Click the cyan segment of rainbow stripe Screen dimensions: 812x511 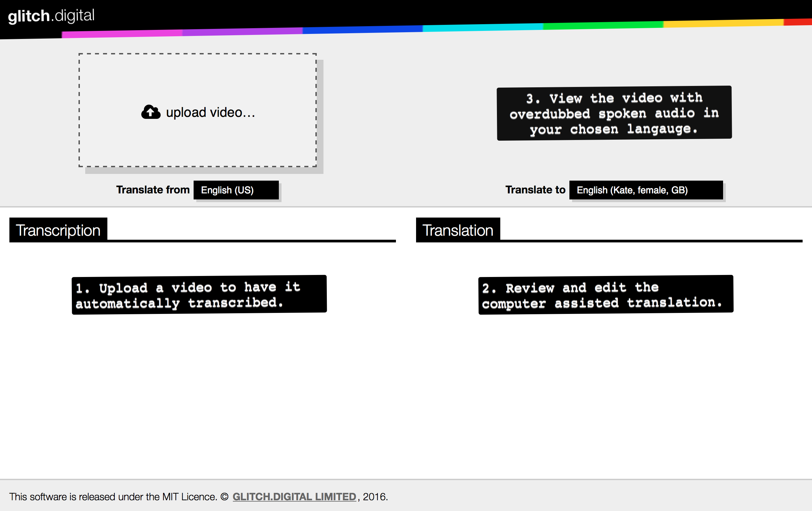483,27
